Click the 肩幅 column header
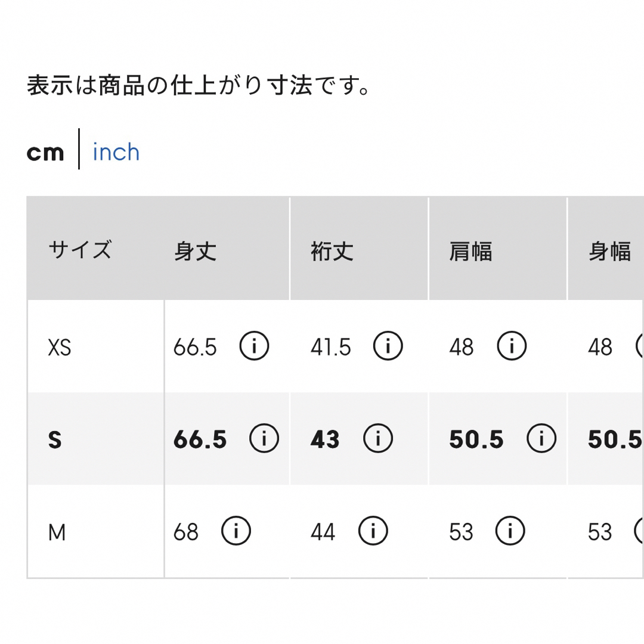This screenshot has height=644, width=644. pos(470,251)
